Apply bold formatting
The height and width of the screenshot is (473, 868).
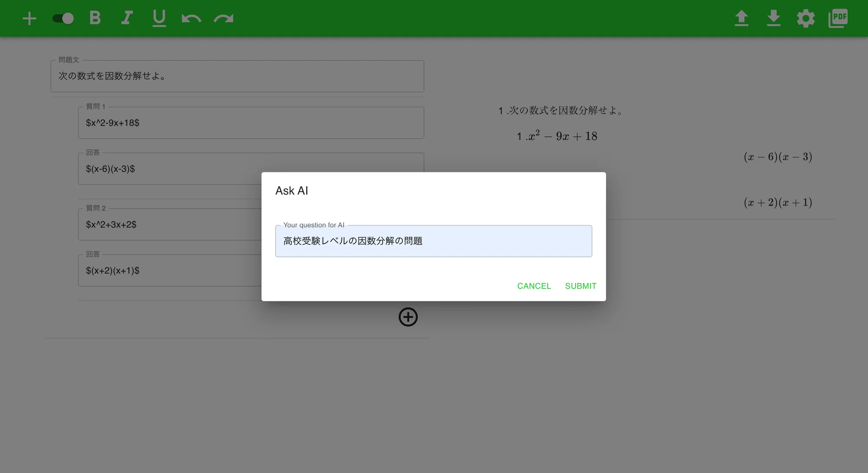[x=95, y=18]
